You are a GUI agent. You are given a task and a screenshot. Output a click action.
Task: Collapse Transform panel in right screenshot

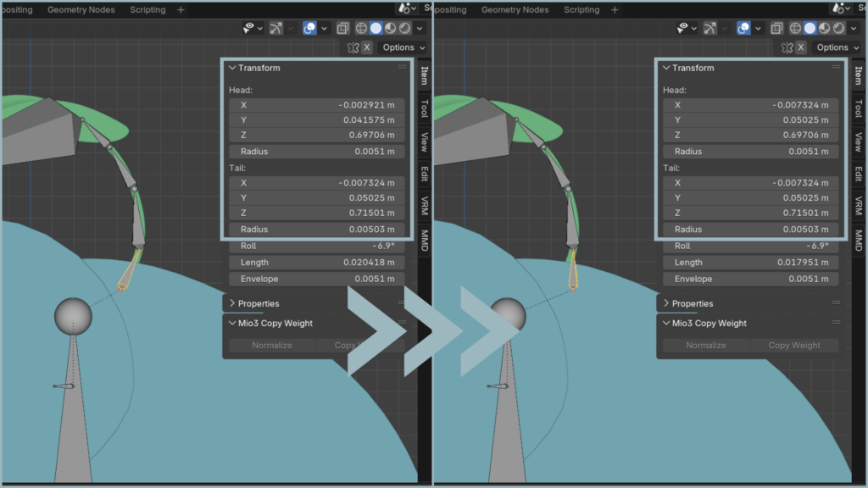tap(666, 68)
